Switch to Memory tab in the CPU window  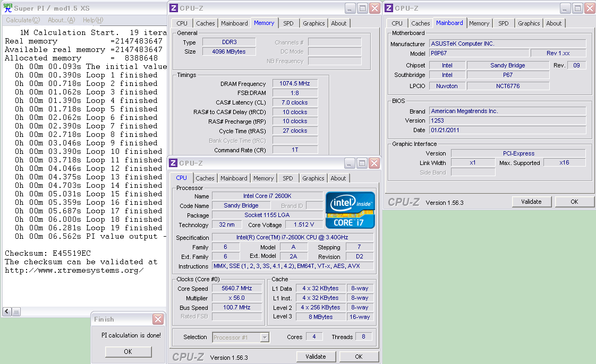tap(263, 178)
